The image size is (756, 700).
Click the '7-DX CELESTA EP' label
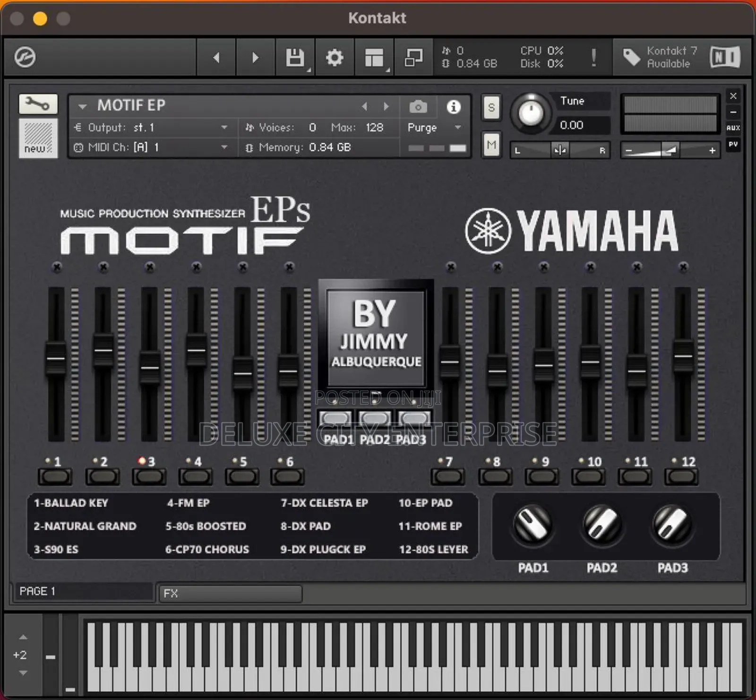click(324, 503)
